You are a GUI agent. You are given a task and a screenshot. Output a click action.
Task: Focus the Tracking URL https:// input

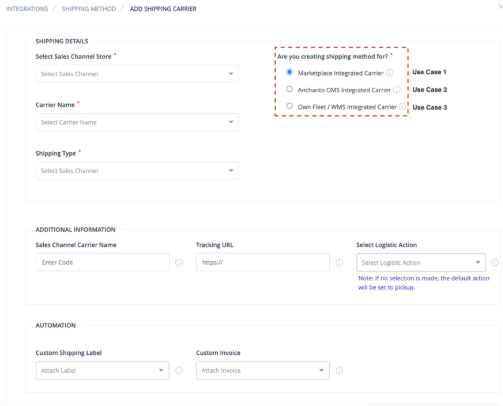pos(263,262)
